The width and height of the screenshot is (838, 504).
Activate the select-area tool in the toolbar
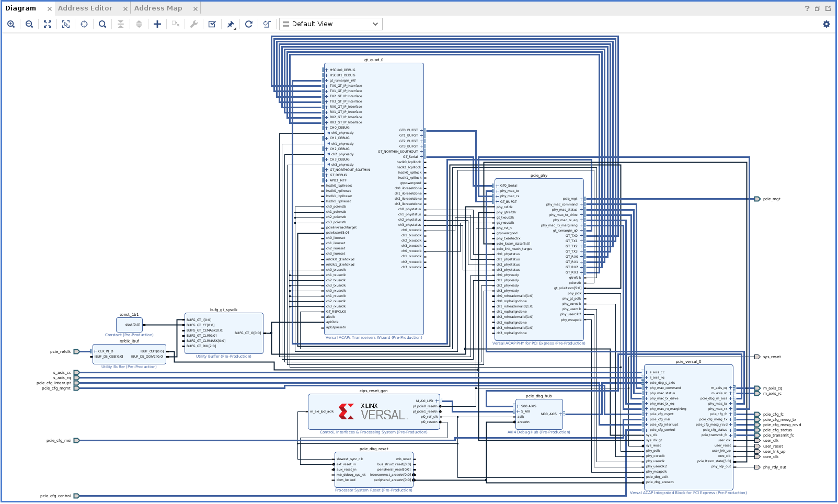(x=66, y=24)
